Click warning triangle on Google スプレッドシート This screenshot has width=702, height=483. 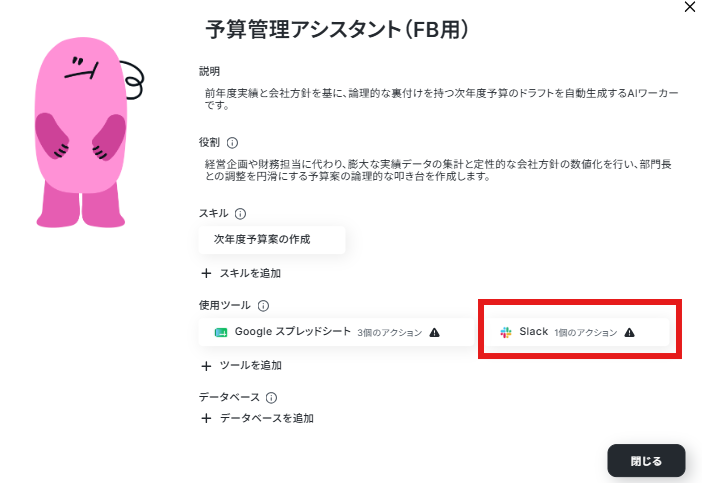click(434, 333)
